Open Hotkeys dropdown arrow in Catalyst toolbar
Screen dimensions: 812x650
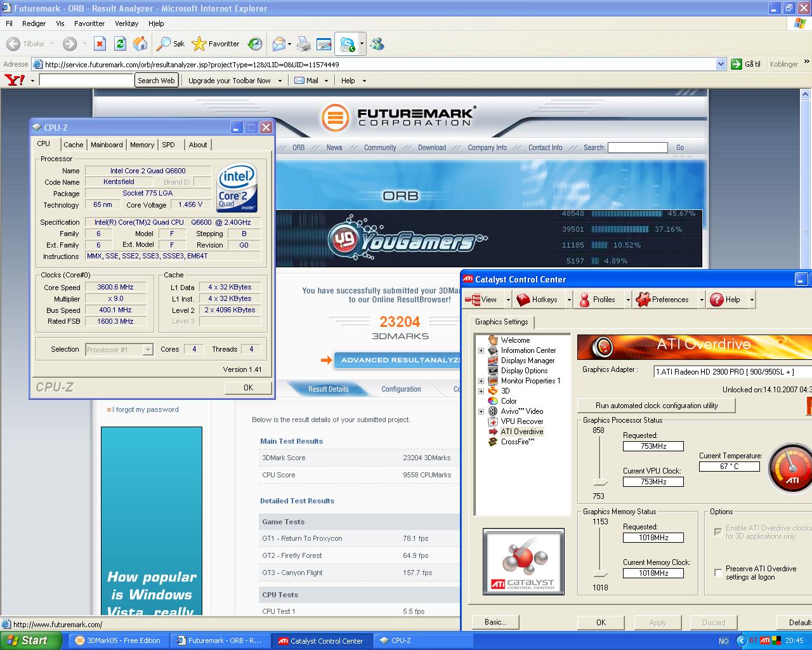[569, 300]
